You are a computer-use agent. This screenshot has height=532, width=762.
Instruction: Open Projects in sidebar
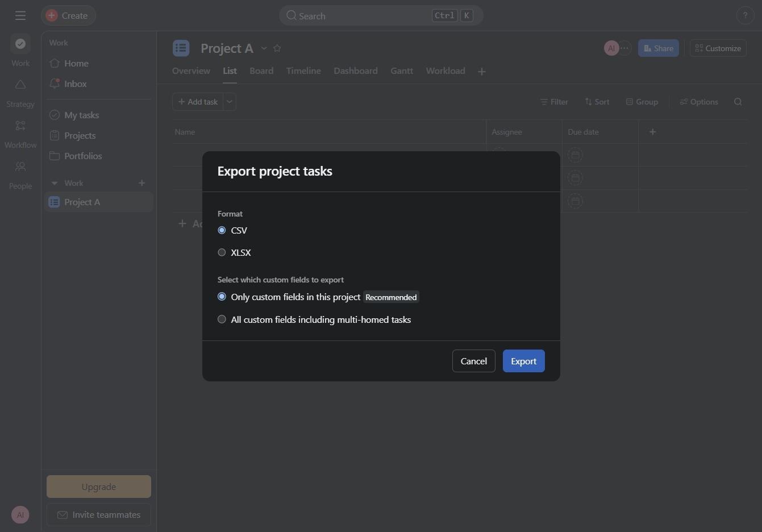[99, 135]
